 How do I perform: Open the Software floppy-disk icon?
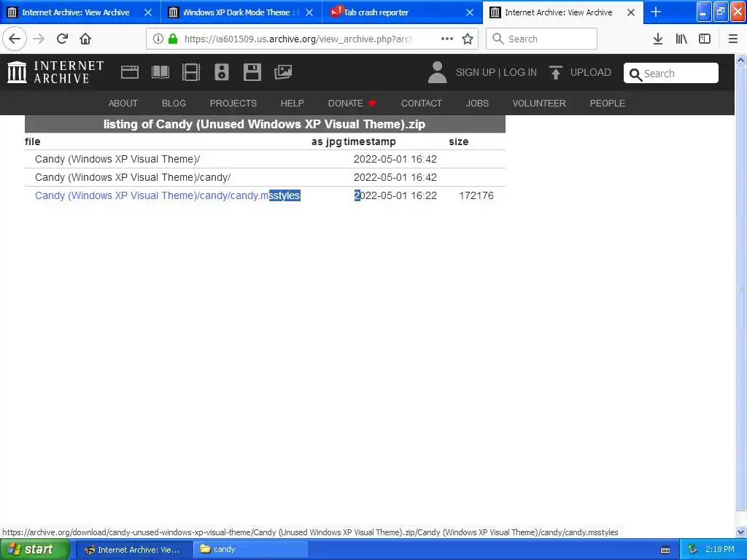click(252, 72)
